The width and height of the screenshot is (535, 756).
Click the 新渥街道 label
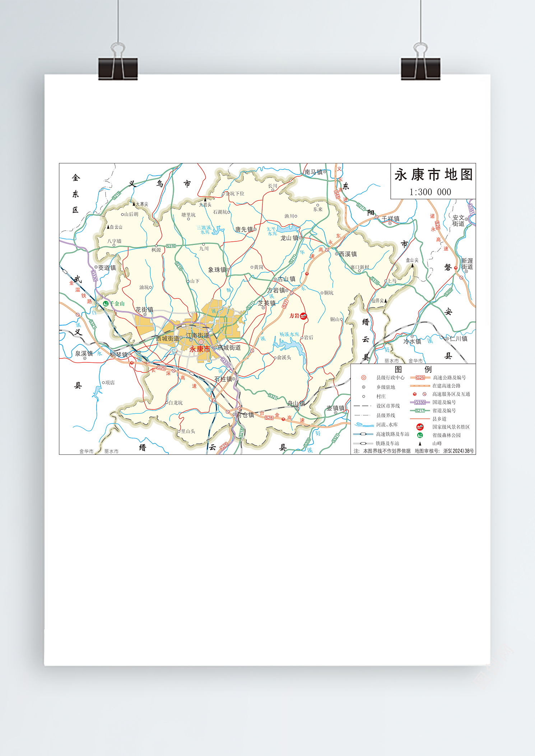point(467,264)
